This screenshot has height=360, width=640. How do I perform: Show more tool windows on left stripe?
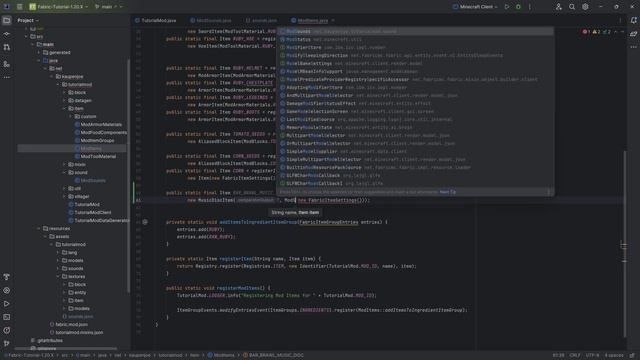[7, 77]
